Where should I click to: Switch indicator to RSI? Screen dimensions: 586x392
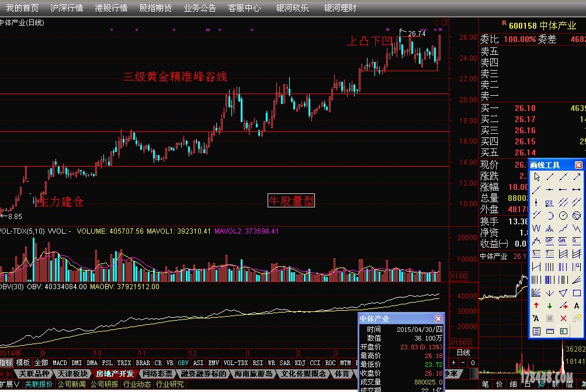tap(258, 363)
